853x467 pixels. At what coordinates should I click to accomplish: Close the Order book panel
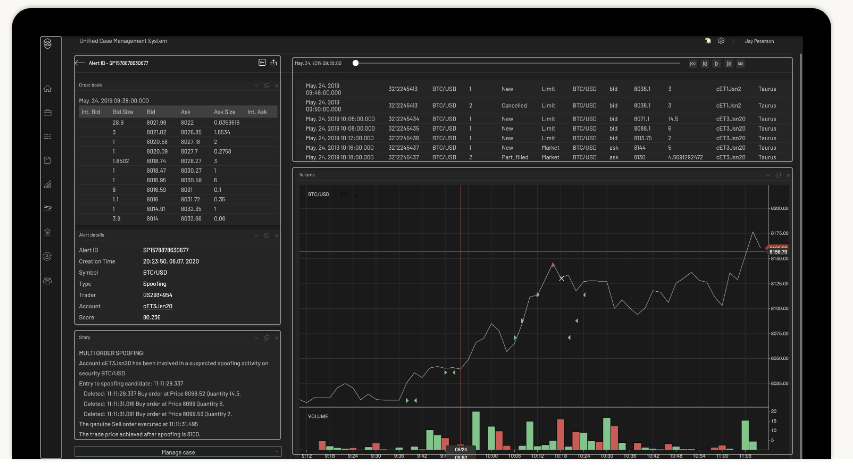276,85
